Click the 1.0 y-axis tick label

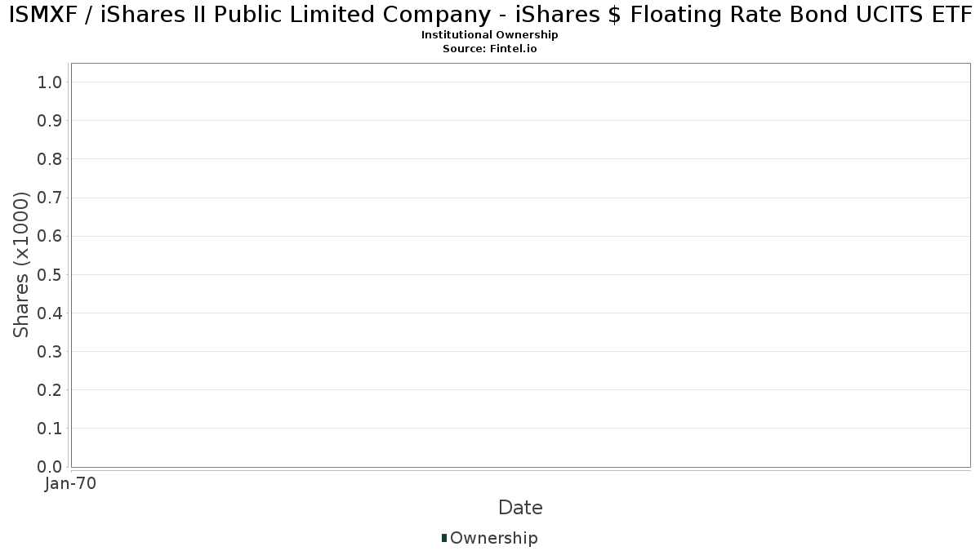(50, 82)
